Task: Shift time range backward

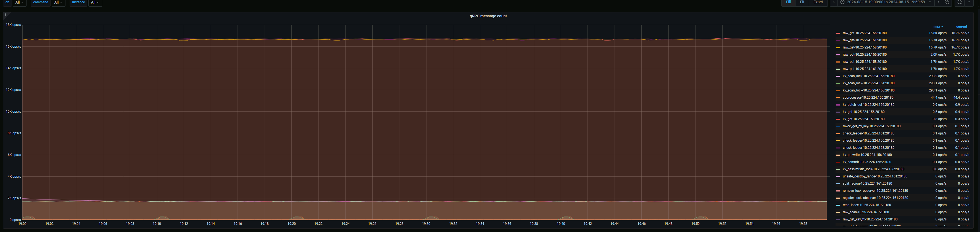Action: (x=834, y=2)
